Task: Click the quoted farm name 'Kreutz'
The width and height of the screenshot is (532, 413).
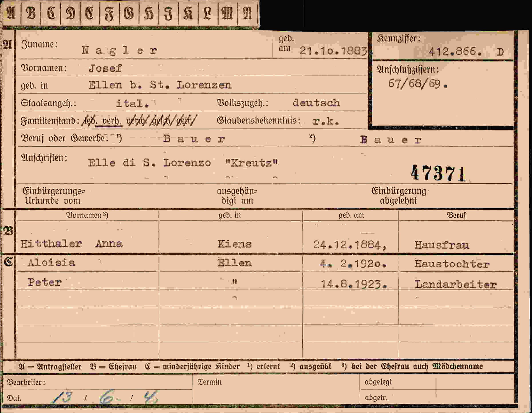Action: point(251,163)
